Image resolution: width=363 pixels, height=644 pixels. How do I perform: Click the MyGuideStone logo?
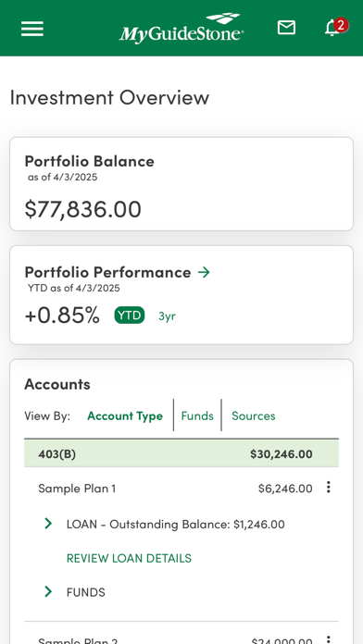point(181,28)
